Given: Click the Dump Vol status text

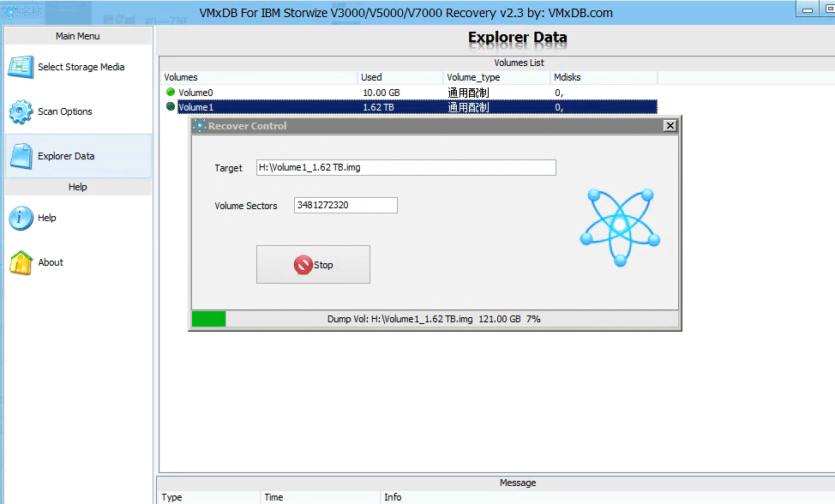Looking at the screenshot, I should [434, 319].
